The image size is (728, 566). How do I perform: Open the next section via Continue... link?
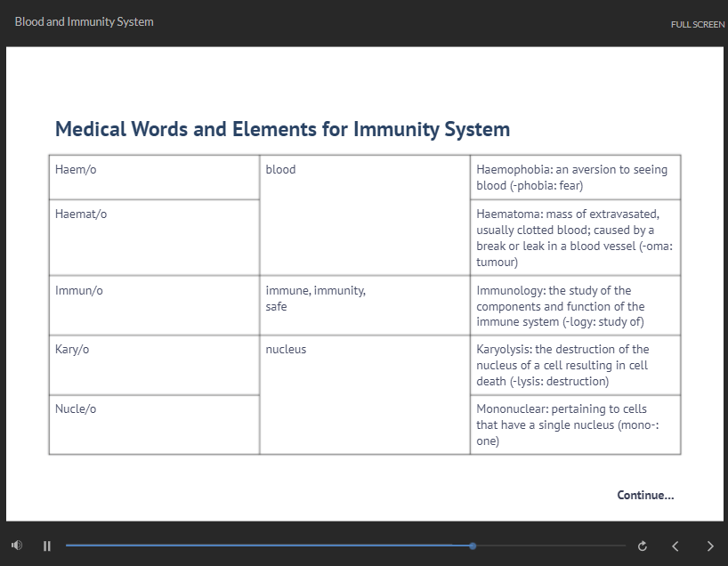click(x=645, y=495)
